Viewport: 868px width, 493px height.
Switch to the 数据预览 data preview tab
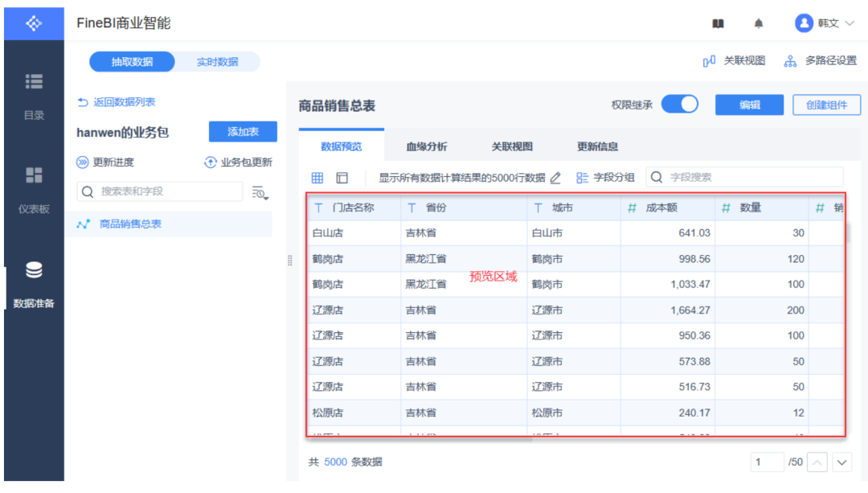341,146
